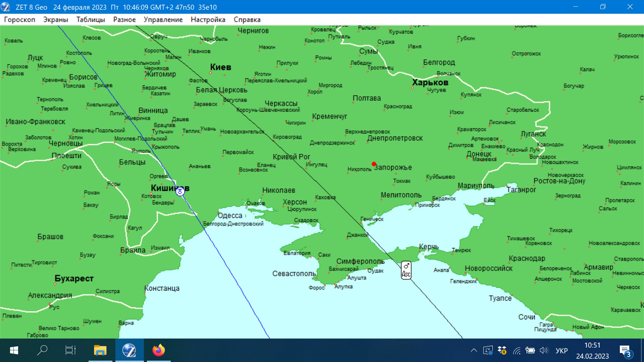Image resolution: width=644 pixels, height=362 pixels.
Task: Click the blue planet symbol near Кишинев
Action: (x=180, y=191)
